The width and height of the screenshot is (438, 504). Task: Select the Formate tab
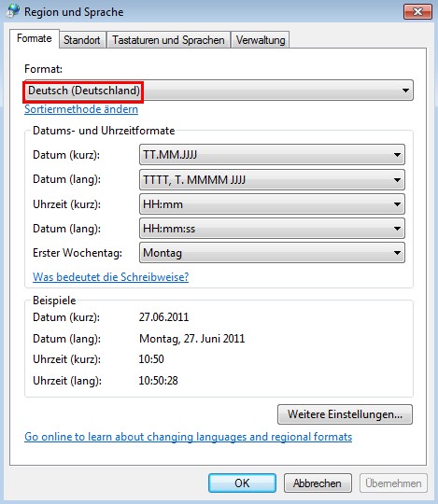tap(35, 38)
